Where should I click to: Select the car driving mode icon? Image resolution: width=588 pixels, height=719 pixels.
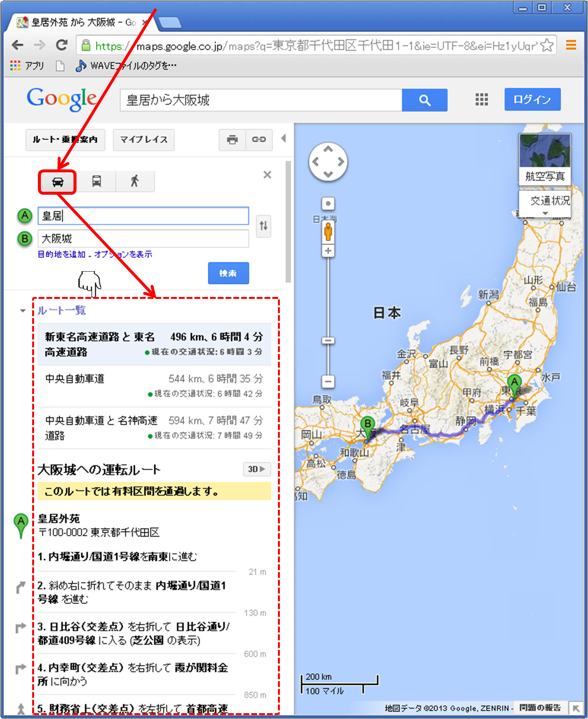coord(57,182)
